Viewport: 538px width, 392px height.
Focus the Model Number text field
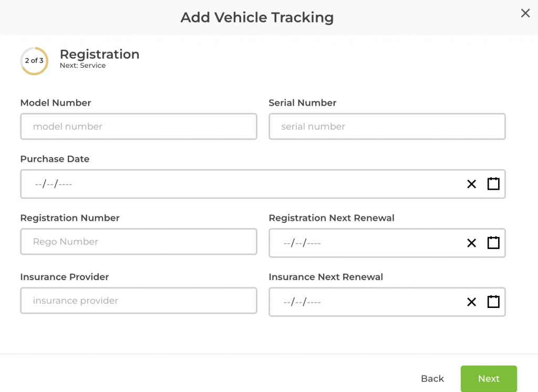pos(138,127)
